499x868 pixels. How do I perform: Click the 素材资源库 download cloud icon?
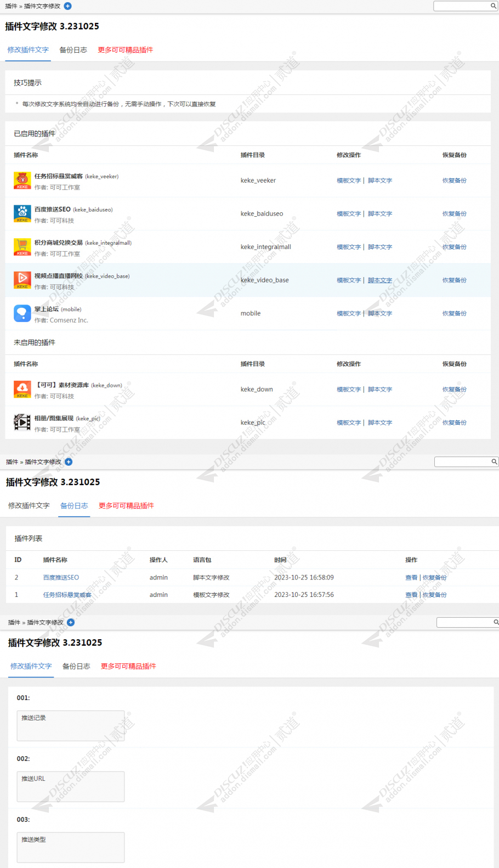pyautogui.click(x=22, y=390)
